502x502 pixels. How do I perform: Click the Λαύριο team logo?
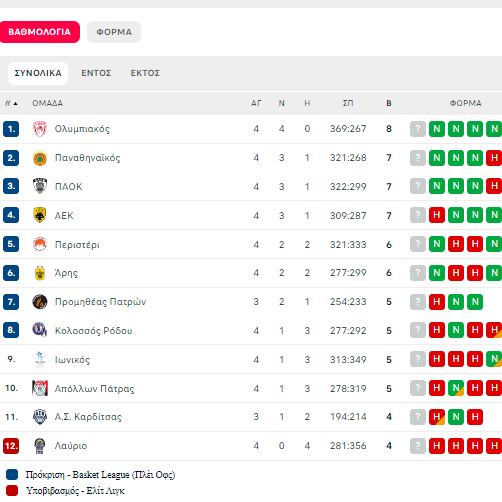(x=40, y=446)
